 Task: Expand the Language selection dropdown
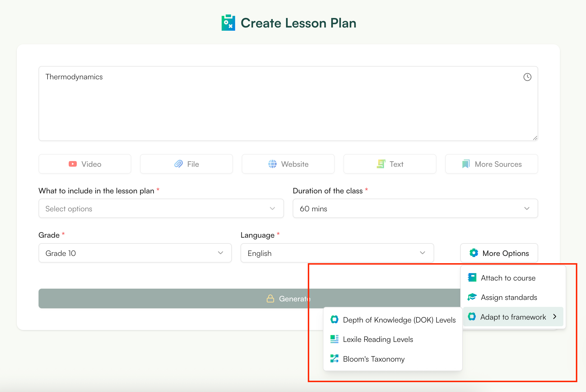337,253
